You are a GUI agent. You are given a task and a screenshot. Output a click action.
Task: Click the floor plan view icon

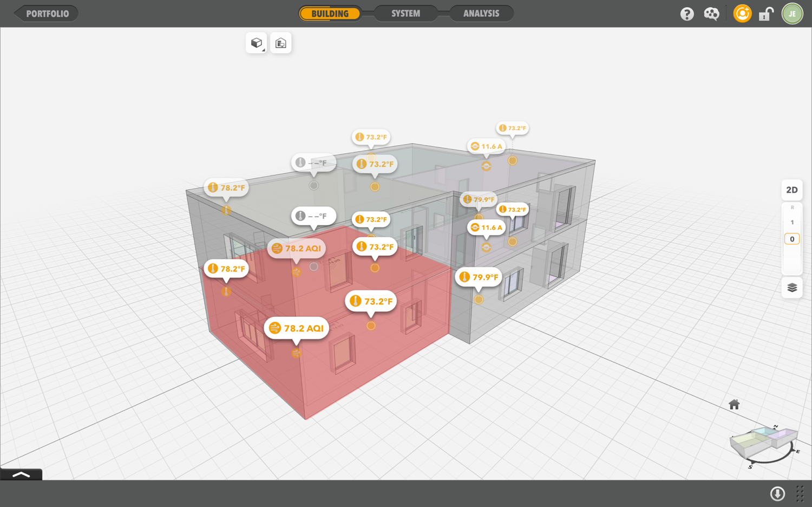click(280, 43)
